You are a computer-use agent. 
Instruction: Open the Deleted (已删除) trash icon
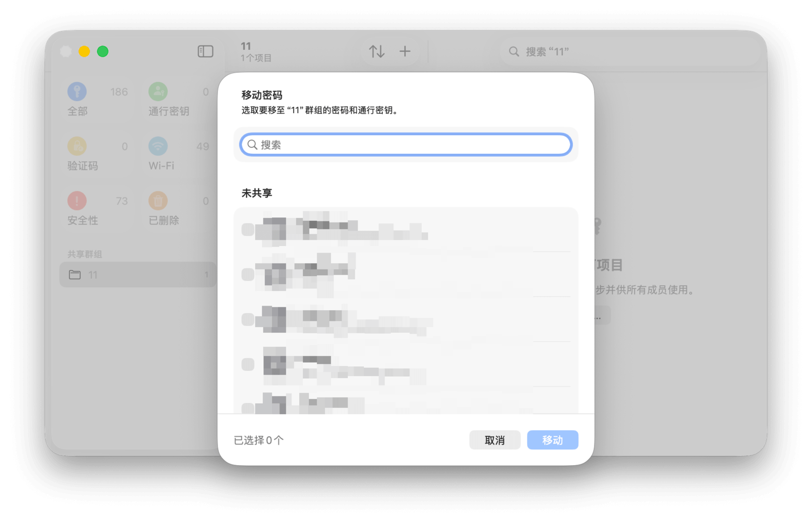click(x=158, y=201)
